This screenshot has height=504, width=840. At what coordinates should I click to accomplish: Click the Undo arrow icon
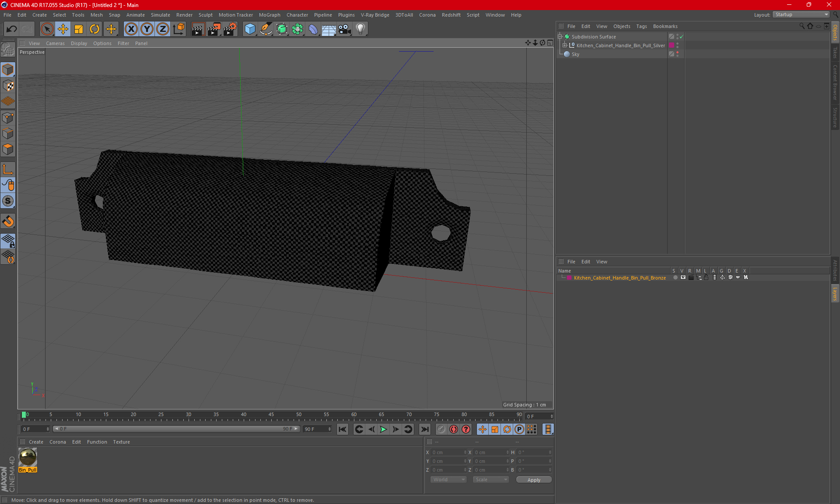pyautogui.click(x=11, y=29)
